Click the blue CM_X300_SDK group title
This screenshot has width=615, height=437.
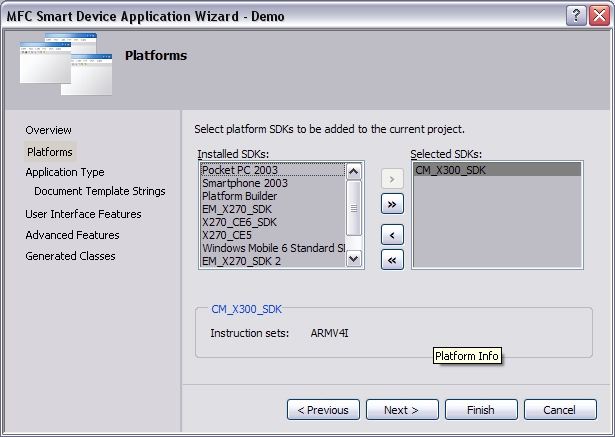(x=246, y=309)
